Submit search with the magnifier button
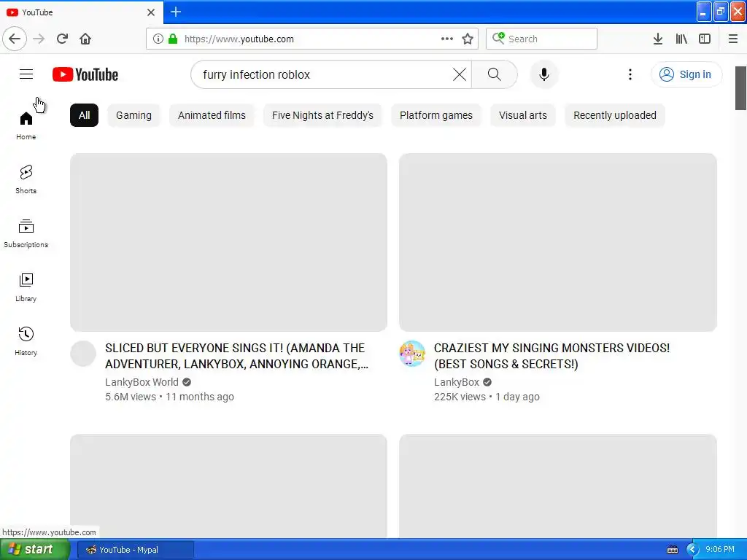 coord(495,74)
